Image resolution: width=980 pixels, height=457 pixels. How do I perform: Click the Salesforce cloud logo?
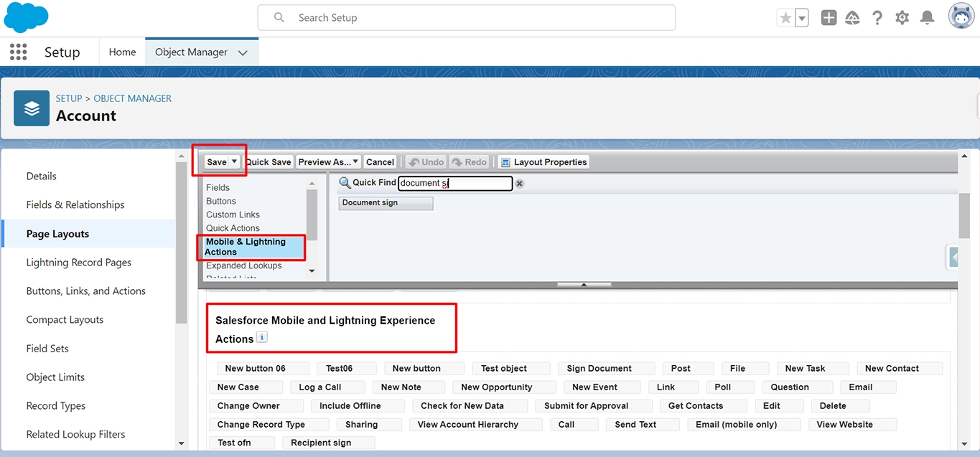[26, 17]
